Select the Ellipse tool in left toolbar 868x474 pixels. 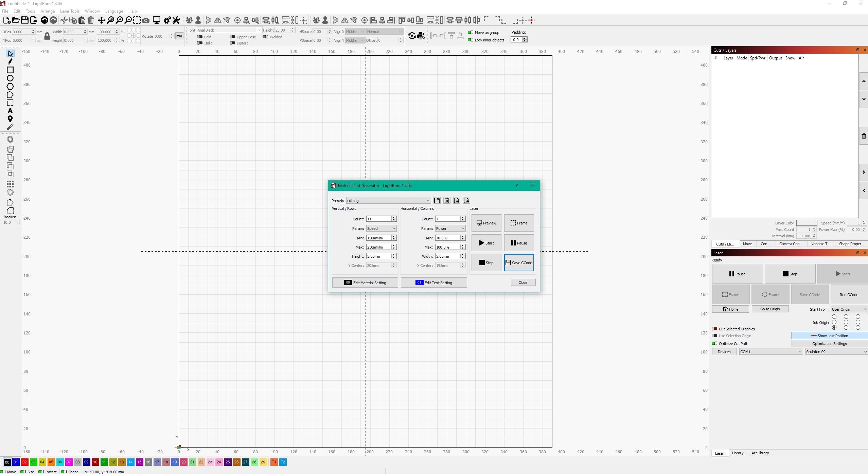click(x=10, y=78)
